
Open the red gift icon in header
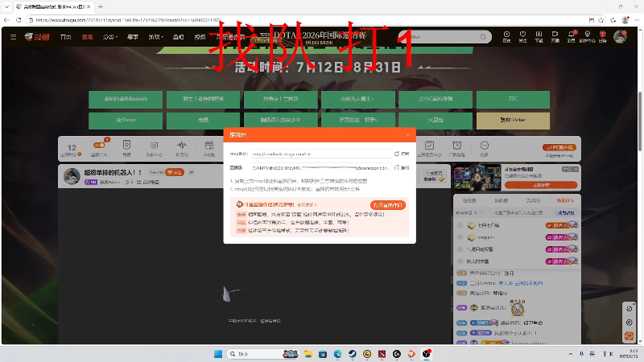(x=602, y=36)
